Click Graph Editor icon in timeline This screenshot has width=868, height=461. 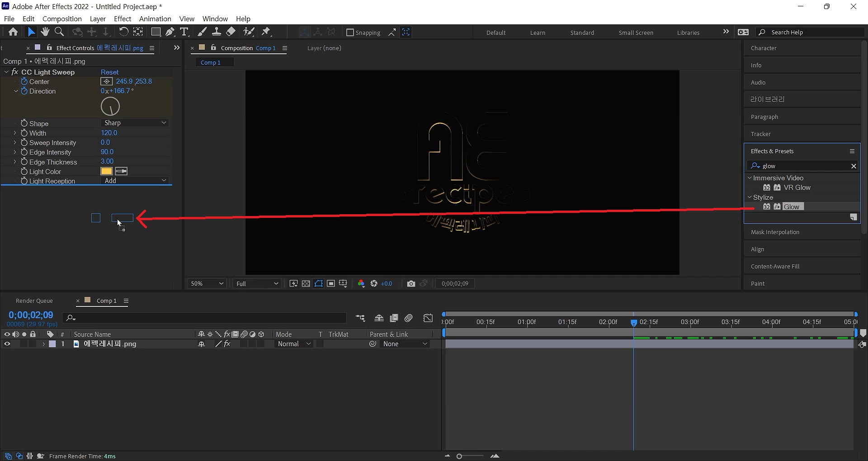[x=428, y=318]
